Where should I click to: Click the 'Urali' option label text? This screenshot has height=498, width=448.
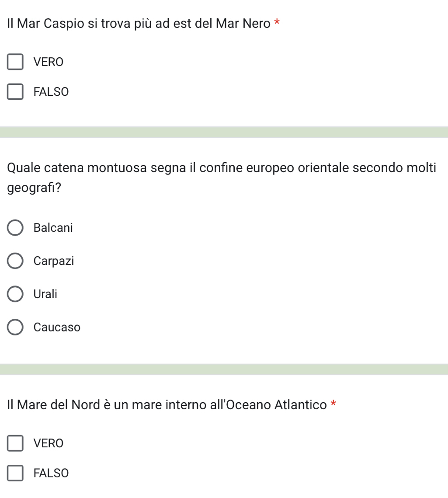[45, 294]
